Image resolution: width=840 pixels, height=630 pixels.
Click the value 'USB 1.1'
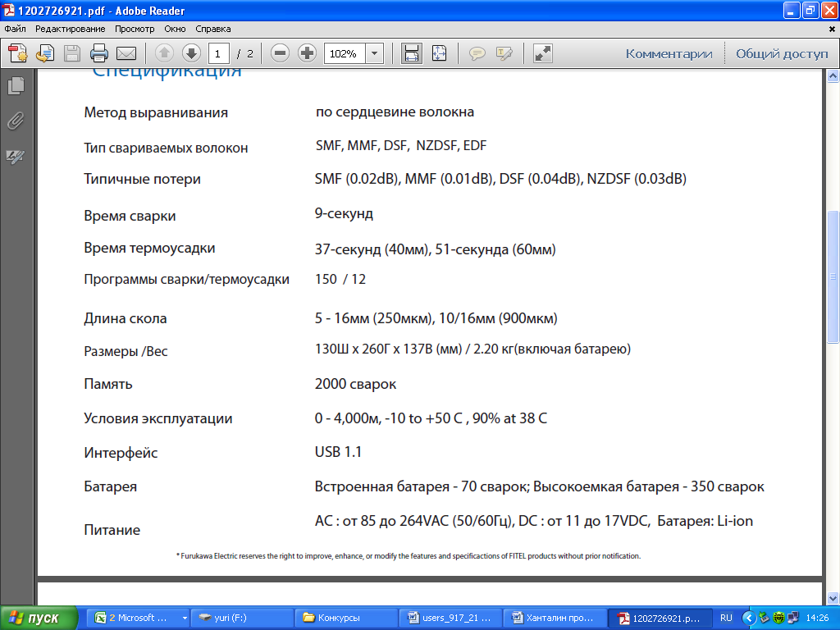(x=338, y=452)
